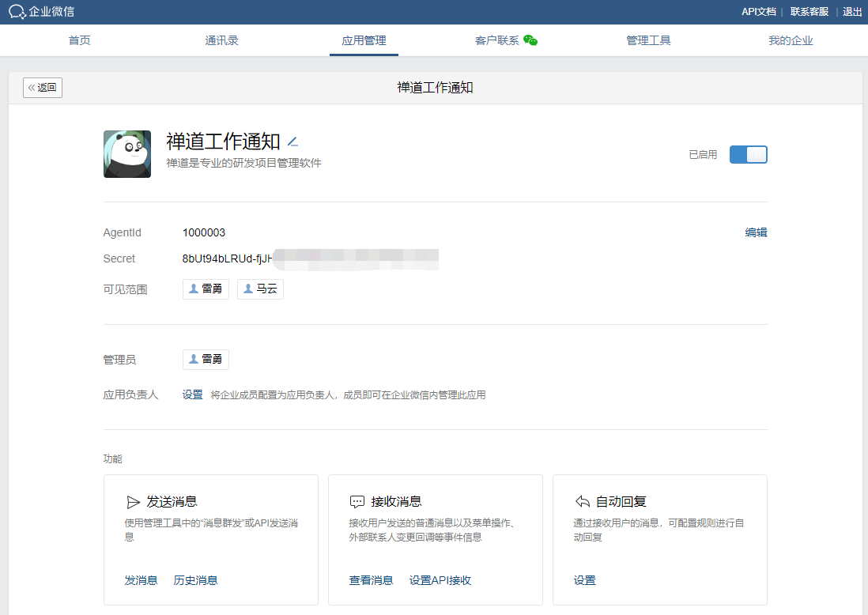Open the API文档 link in header

pyautogui.click(x=758, y=11)
